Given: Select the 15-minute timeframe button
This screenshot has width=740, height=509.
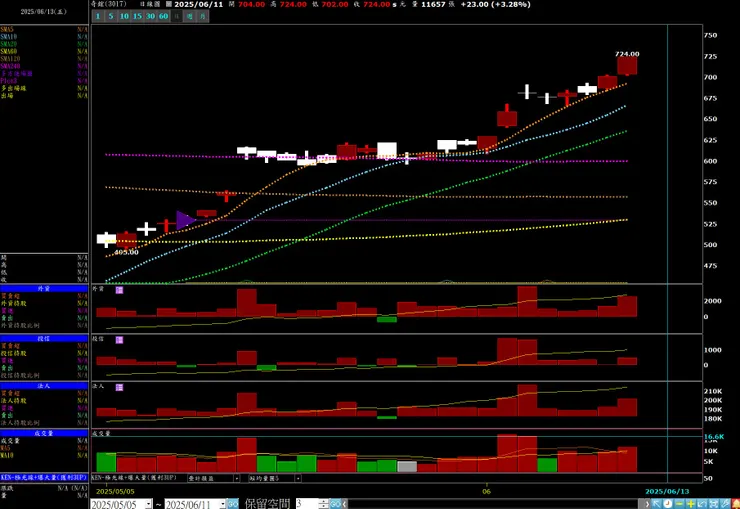Looking at the screenshot, I should [x=137, y=16].
